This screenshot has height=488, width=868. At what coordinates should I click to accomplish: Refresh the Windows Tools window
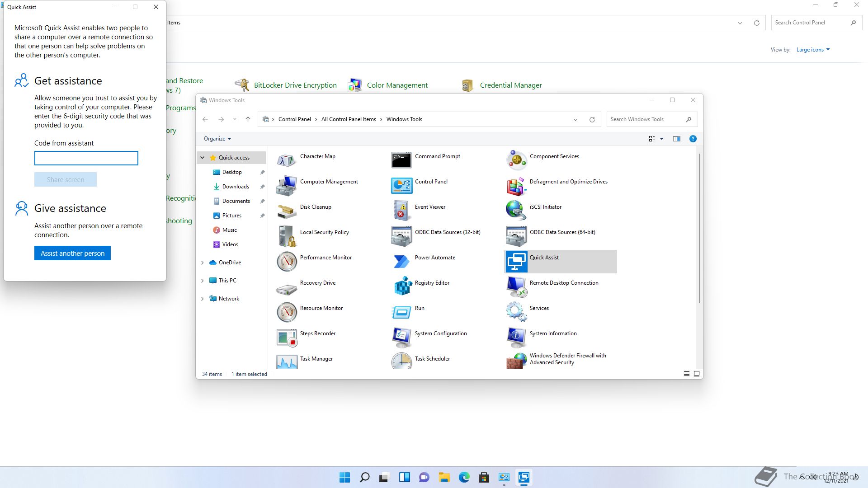[592, 120]
